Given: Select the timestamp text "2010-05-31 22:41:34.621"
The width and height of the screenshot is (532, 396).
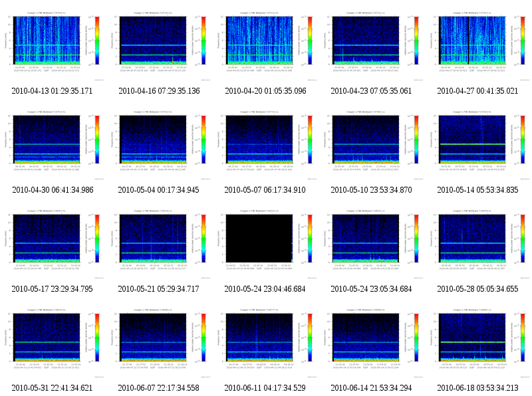Looking at the screenshot, I should [x=53, y=388].
